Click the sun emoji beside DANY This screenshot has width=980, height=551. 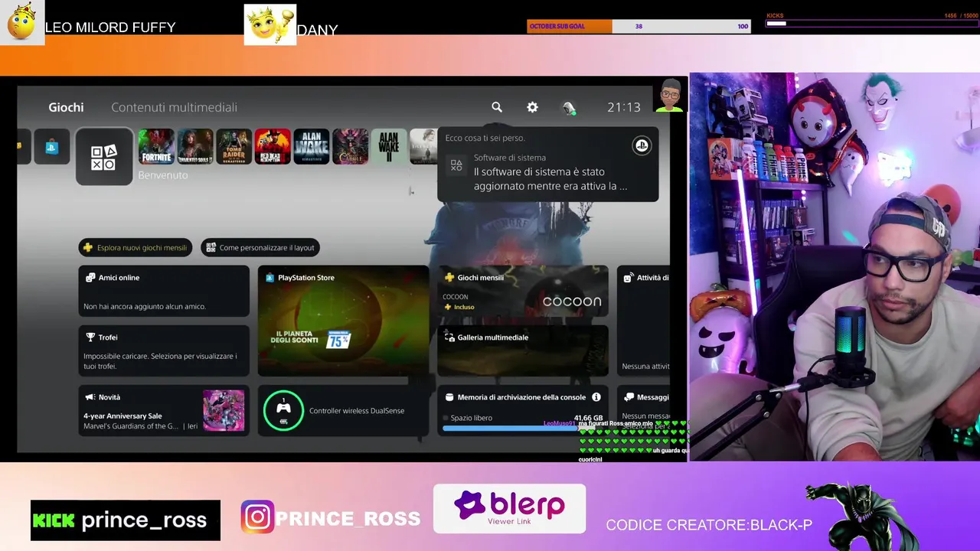(269, 24)
